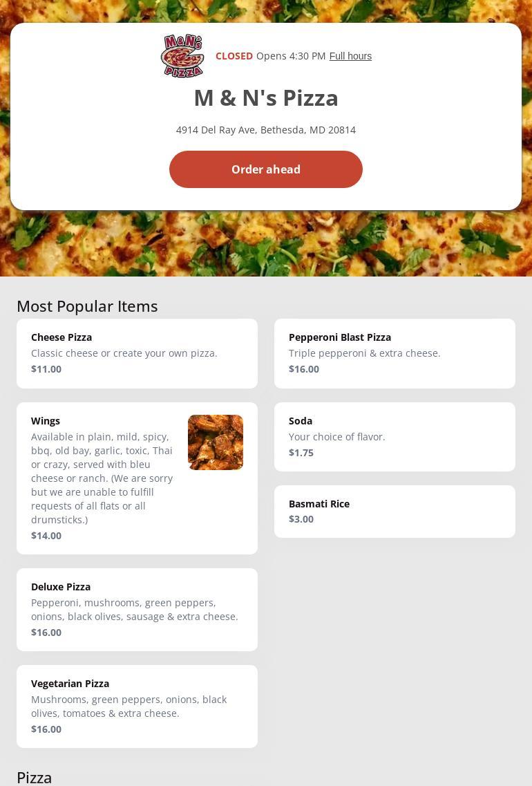The image size is (532, 786).
Task: Open the Wings photo thumbnail
Action: 216,442
